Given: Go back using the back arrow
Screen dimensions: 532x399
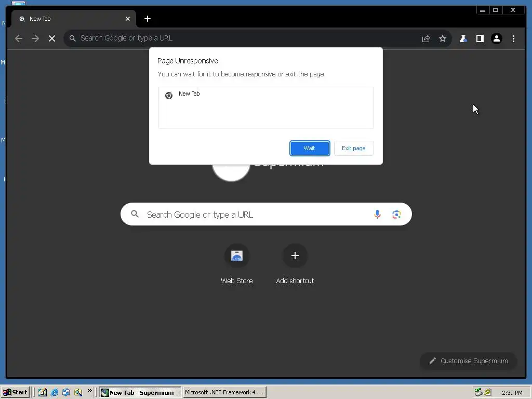Looking at the screenshot, I should pyautogui.click(x=19, y=38).
